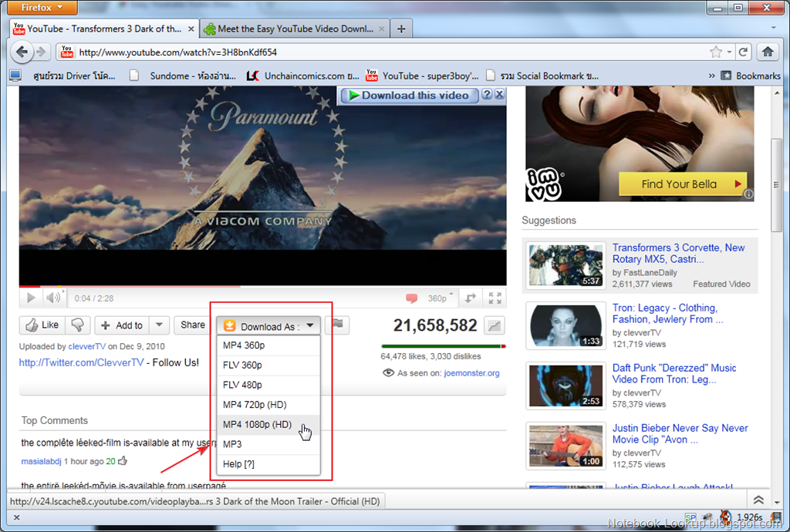The height and width of the screenshot is (532, 790).
Task: Open the Driver bookmark with monitor icon
Action: point(62,76)
